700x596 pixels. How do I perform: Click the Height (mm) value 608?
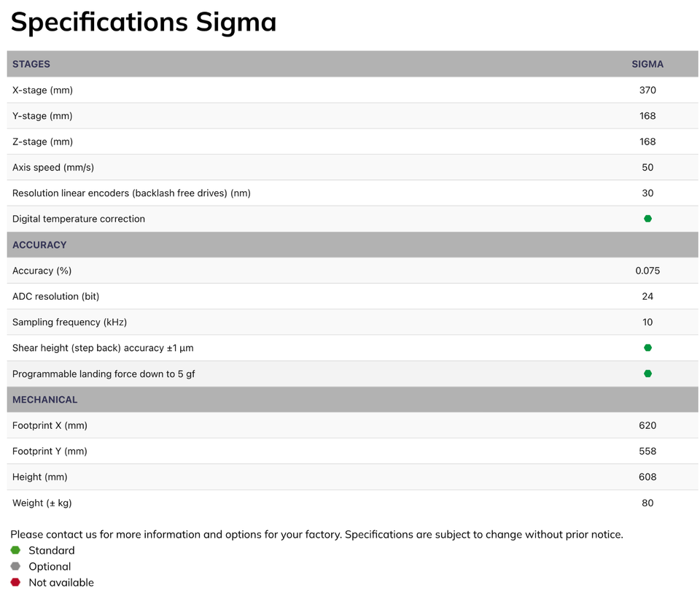click(647, 477)
